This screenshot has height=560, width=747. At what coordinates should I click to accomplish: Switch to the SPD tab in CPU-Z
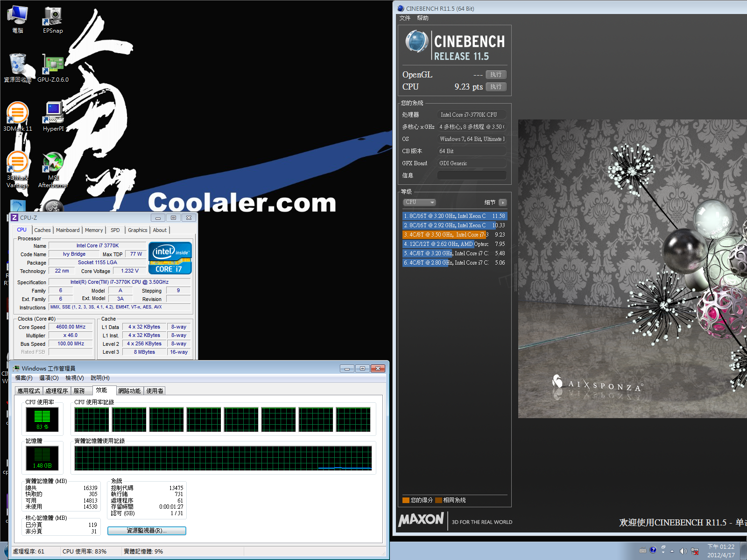(x=115, y=230)
